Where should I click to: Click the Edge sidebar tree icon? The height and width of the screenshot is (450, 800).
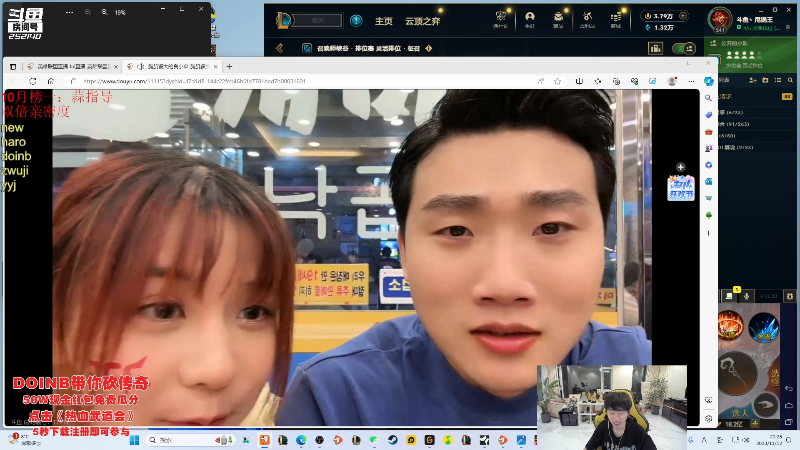coord(709,215)
